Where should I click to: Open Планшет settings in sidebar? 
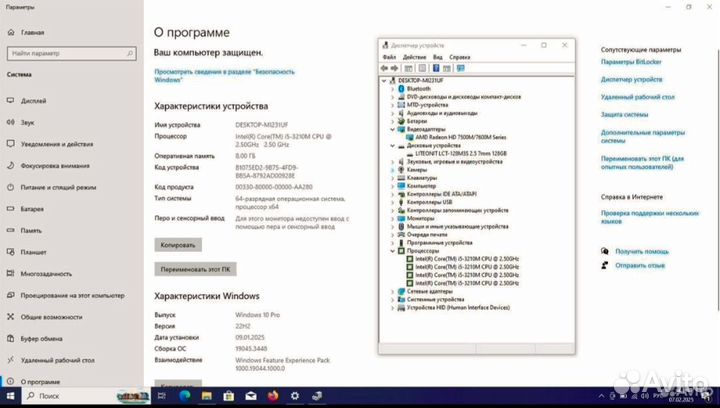(x=34, y=252)
